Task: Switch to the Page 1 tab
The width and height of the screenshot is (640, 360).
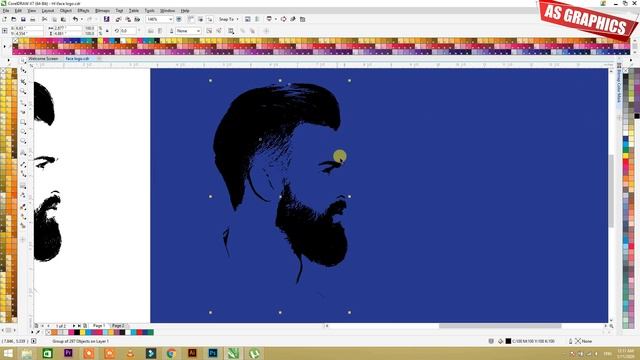Action: pyautogui.click(x=99, y=326)
